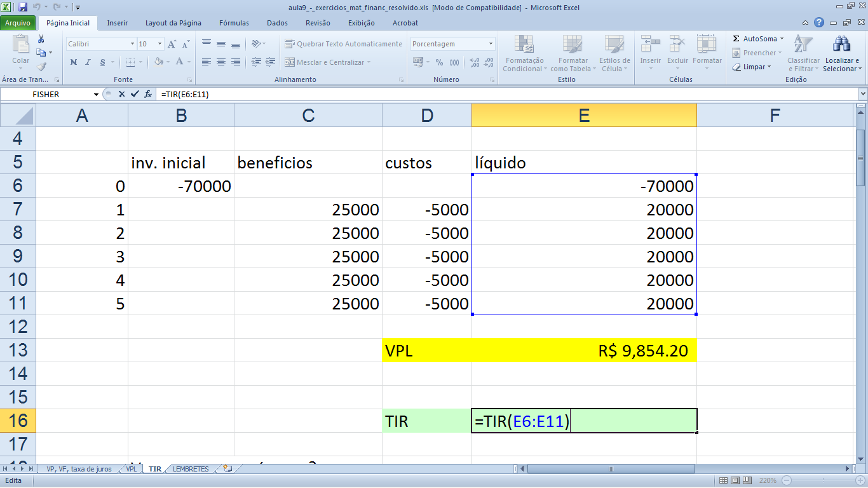Apply percent style with % icon

(439, 62)
